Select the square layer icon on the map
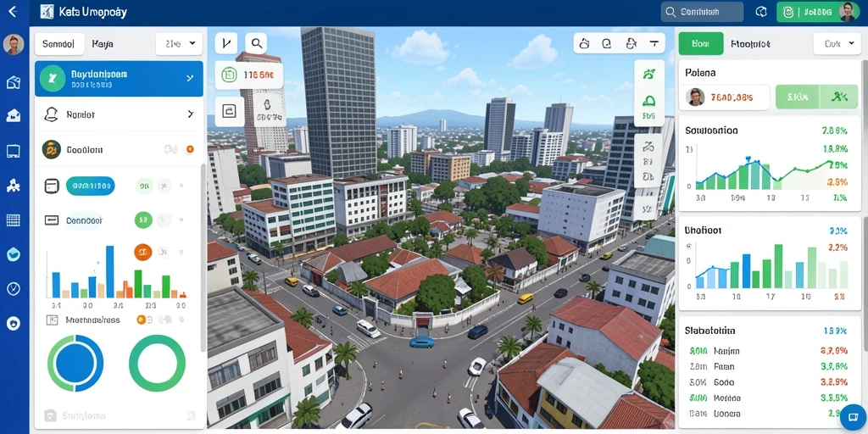This screenshot has width=868, height=434. [x=229, y=111]
